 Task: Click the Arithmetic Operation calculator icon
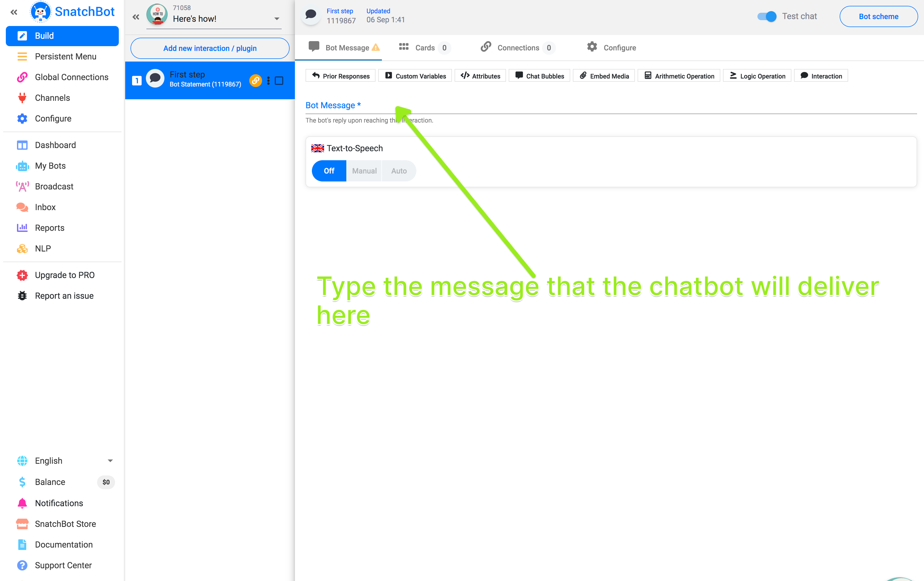[x=648, y=76]
